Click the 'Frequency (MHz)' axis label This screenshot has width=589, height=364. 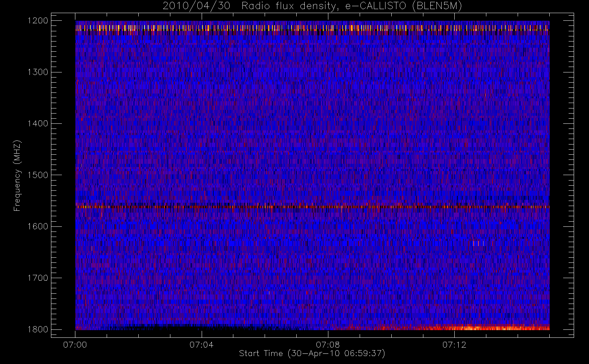[17, 175]
